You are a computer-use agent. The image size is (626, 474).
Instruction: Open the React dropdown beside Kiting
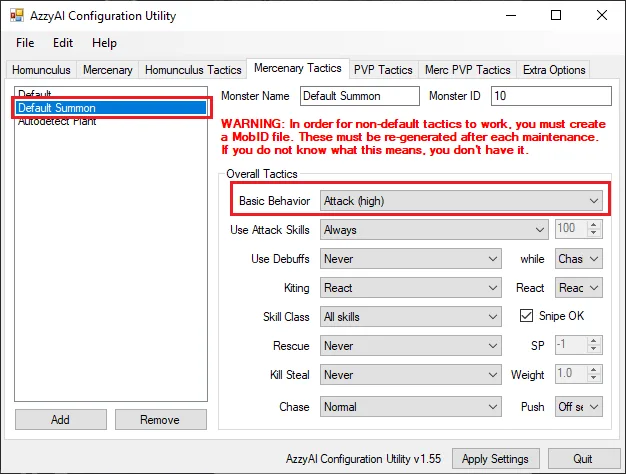(x=578, y=288)
